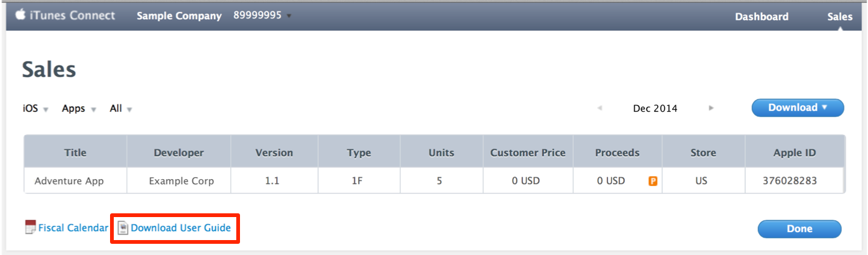Sort by the Units column header
The width and height of the screenshot is (868, 255).
tap(441, 152)
